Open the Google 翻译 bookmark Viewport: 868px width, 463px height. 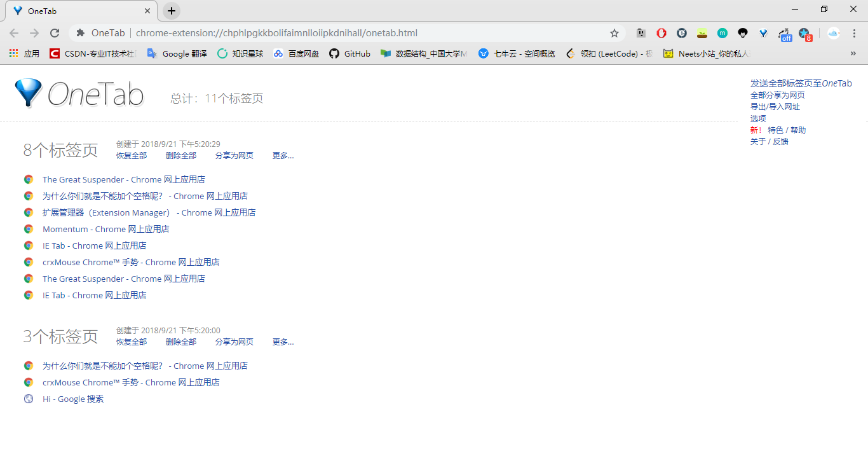click(177, 54)
